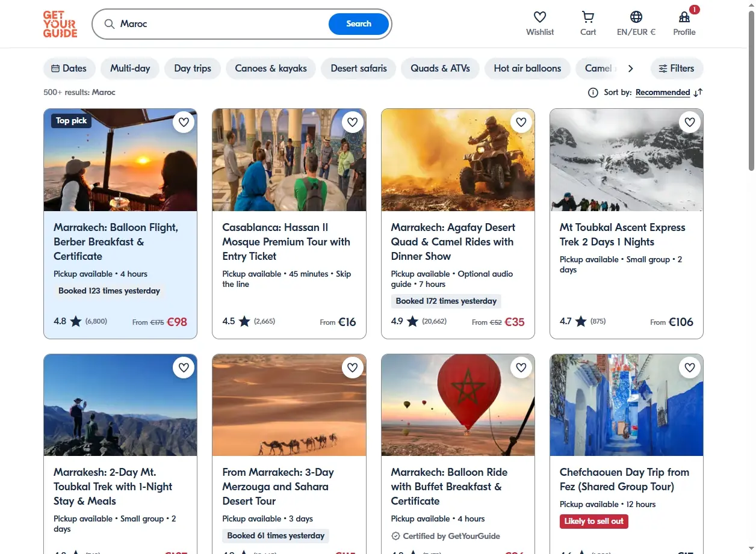Screen dimensions: 756x554
Task: Open the snowy mountain trek photo
Action: coord(627,160)
